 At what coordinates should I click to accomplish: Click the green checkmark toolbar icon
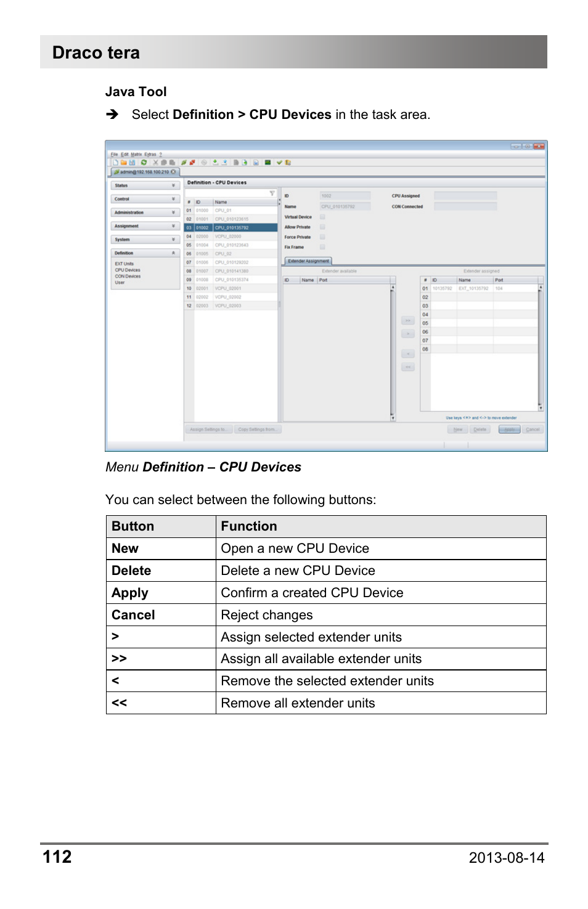279,163
